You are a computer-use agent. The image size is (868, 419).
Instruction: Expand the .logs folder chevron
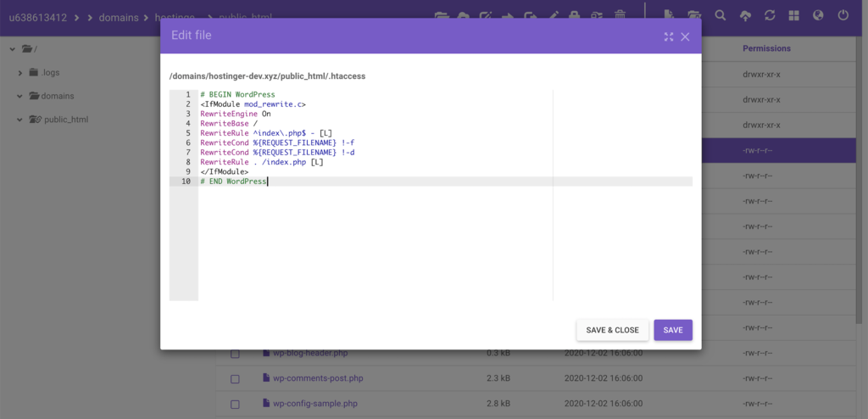(x=20, y=73)
